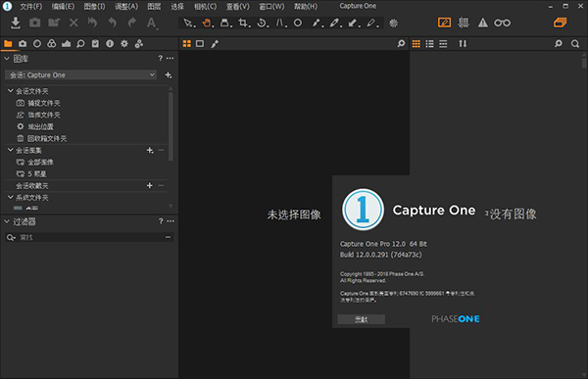Add album via plus in 会话相册 row

click(x=150, y=150)
